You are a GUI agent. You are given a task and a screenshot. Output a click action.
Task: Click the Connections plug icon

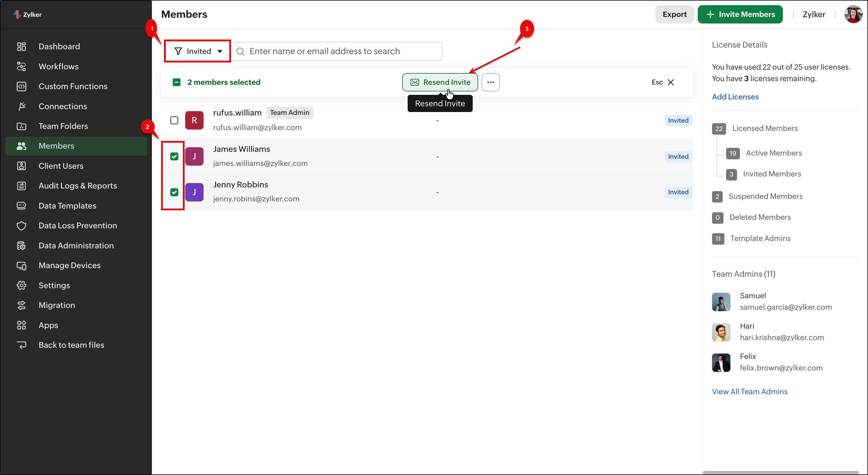(x=21, y=106)
